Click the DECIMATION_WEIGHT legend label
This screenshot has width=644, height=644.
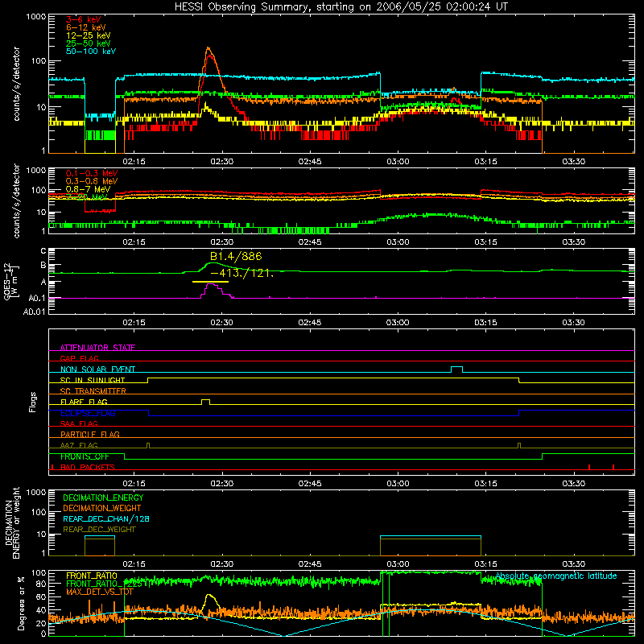tap(102, 508)
